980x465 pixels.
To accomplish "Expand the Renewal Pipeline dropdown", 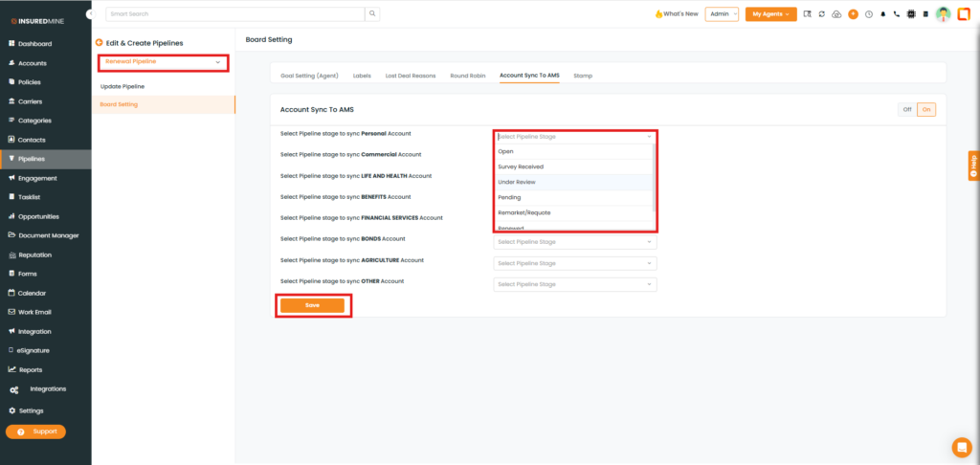I will pos(164,61).
